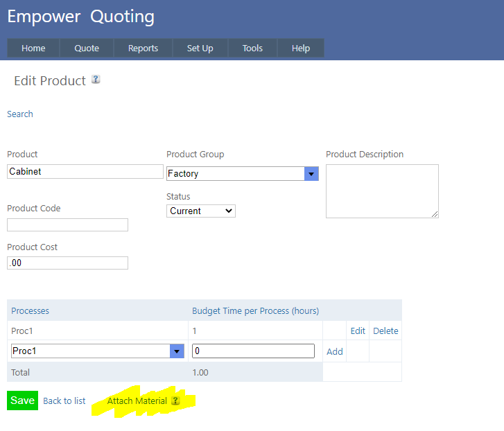Image resolution: width=504 pixels, height=431 pixels.
Task: Expand the Proc1 process selector dropdown
Action: click(177, 351)
